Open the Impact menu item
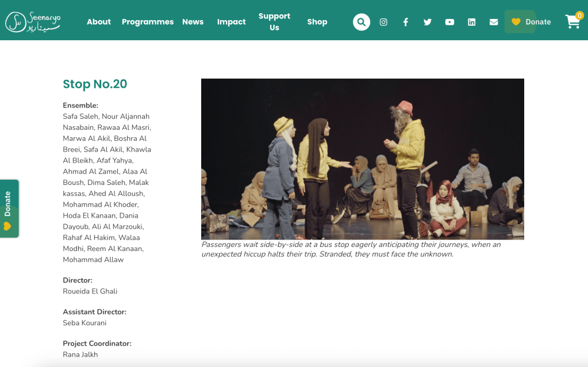Image resolution: width=588 pixels, height=367 pixels. click(231, 22)
